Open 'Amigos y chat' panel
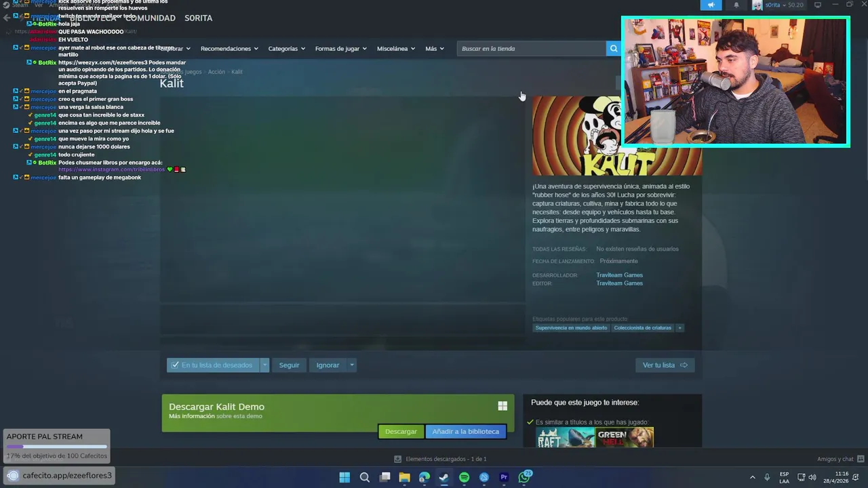Image resolution: width=868 pixels, height=488 pixels. pos(840,459)
